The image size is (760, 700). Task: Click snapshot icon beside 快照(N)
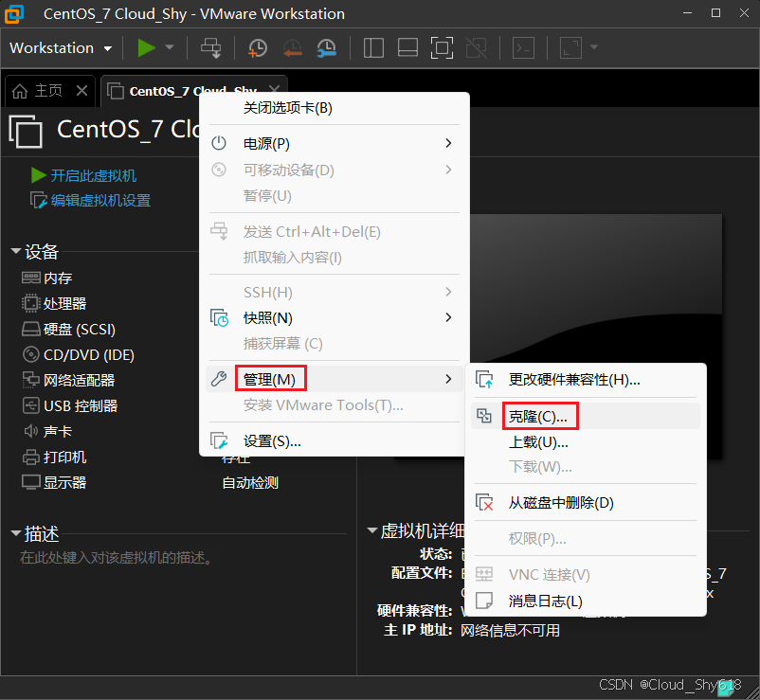point(219,318)
